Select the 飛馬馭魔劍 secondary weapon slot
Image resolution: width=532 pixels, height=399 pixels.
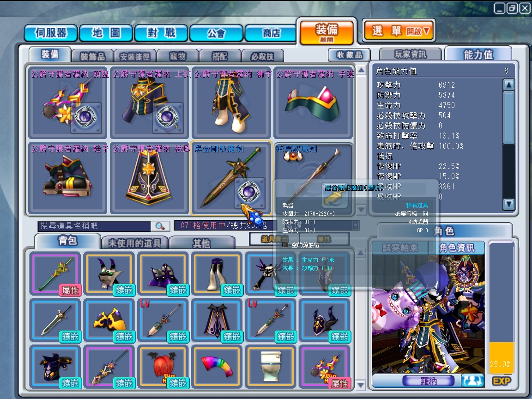click(313, 178)
